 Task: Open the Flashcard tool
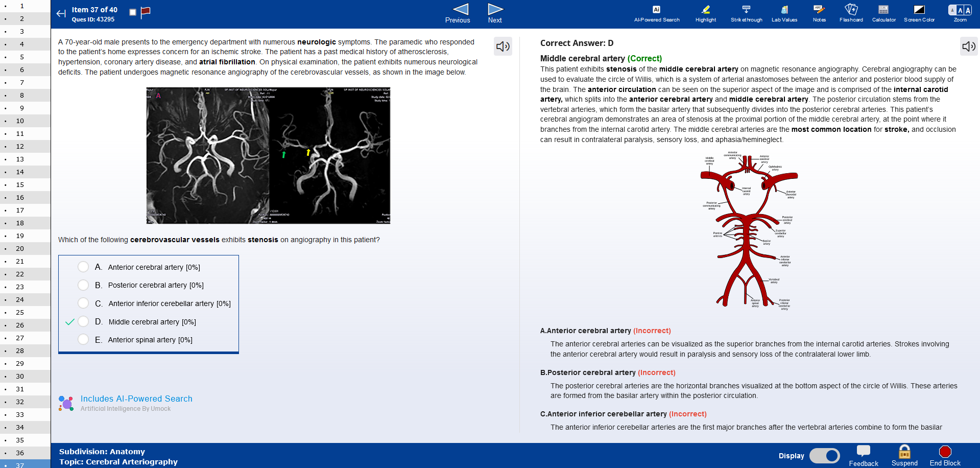click(851, 14)
